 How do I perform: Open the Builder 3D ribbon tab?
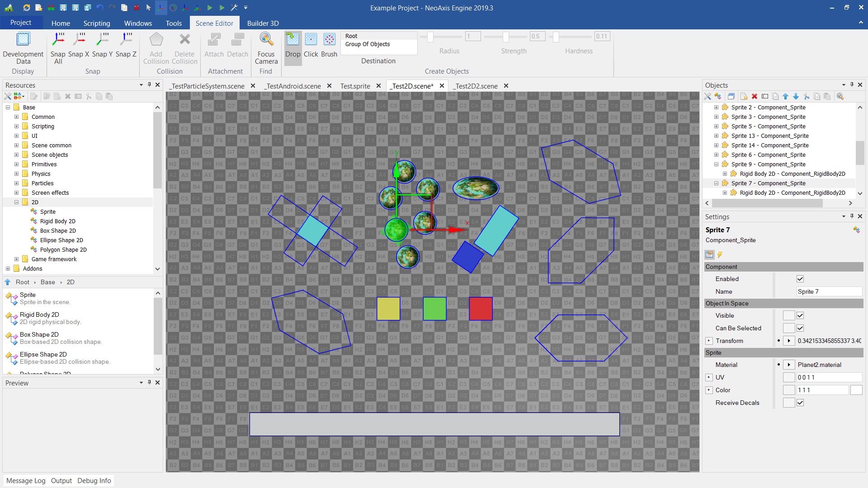(263, 23)
